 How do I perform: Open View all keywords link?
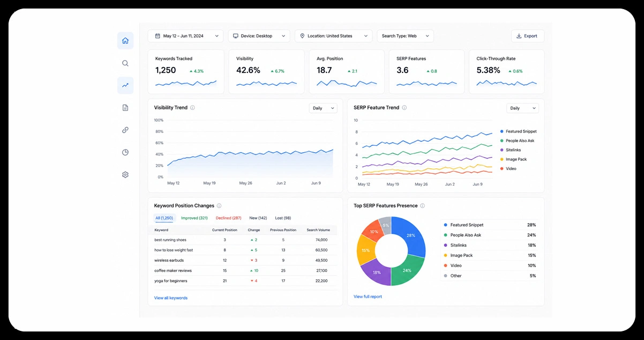[171, 298]
